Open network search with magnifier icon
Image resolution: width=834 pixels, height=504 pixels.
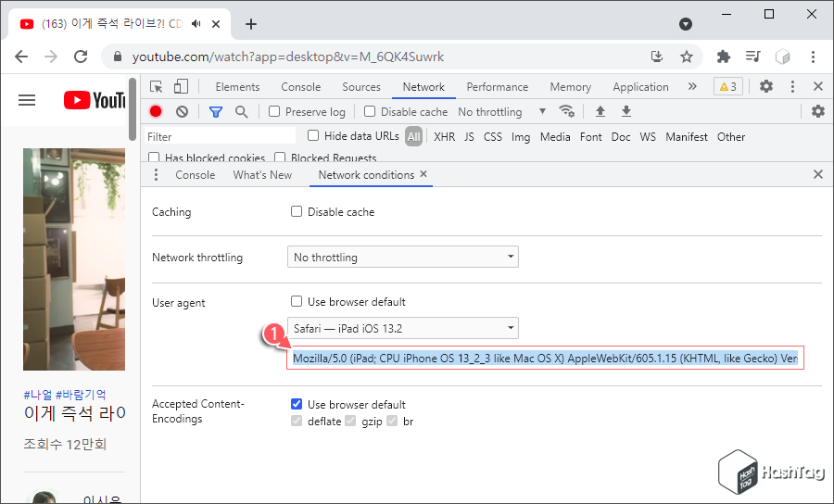[242, 112]
